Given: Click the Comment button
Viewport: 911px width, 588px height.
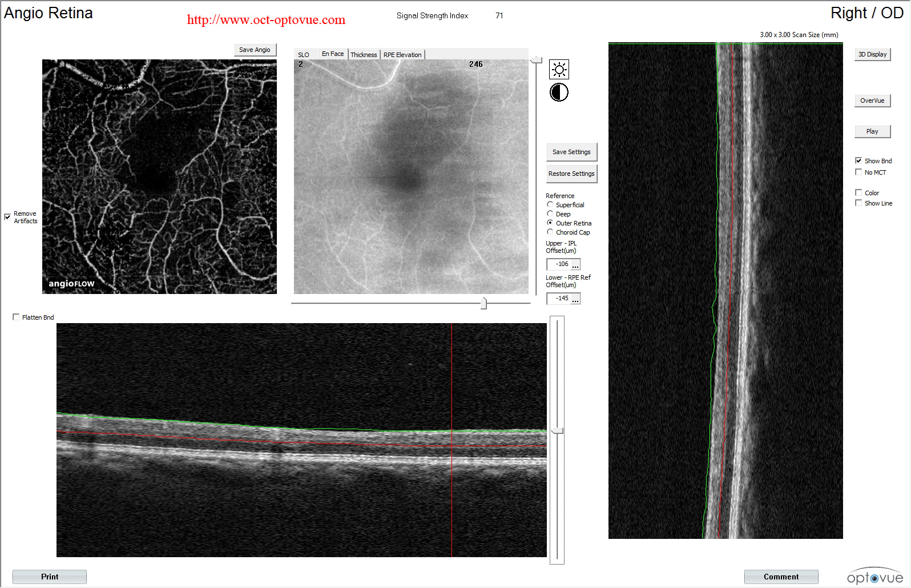Looking at the screenshot, I should tap(781, 577).
